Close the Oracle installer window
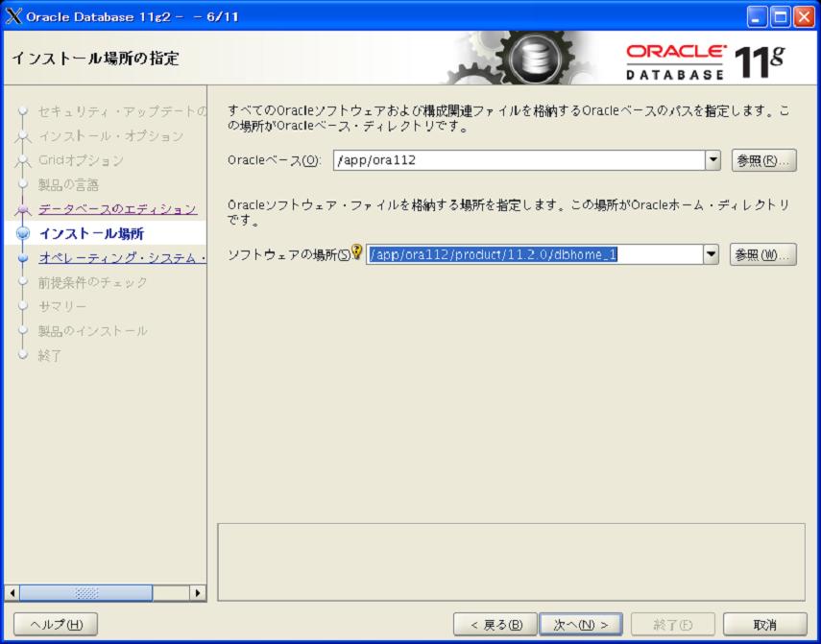821x644 pixels. pos(804,17)
